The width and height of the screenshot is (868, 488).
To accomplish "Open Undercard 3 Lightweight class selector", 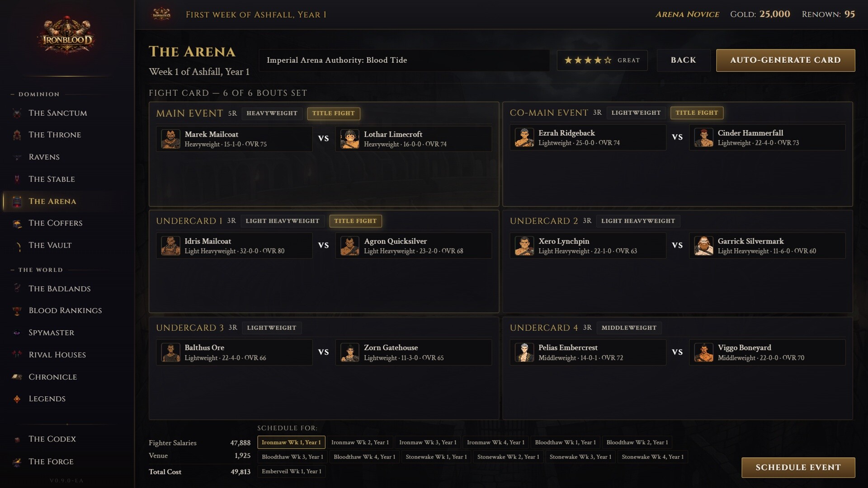I will point(271,328).
